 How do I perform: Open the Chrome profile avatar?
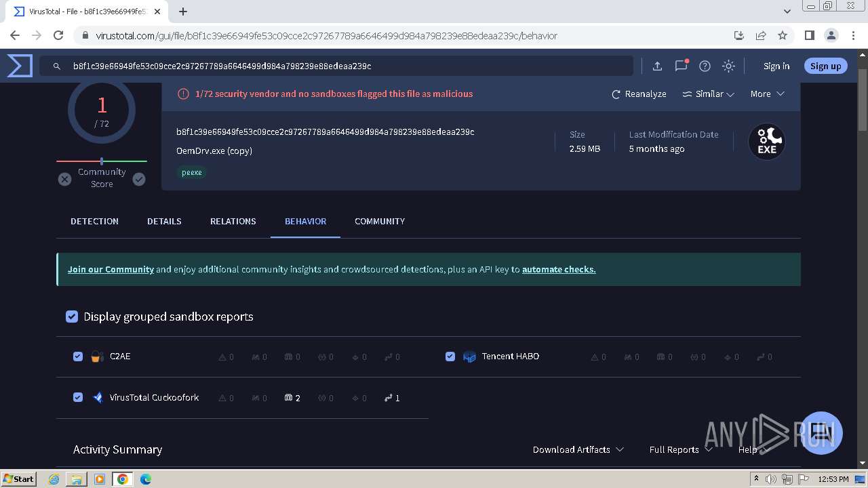(831, 35)
